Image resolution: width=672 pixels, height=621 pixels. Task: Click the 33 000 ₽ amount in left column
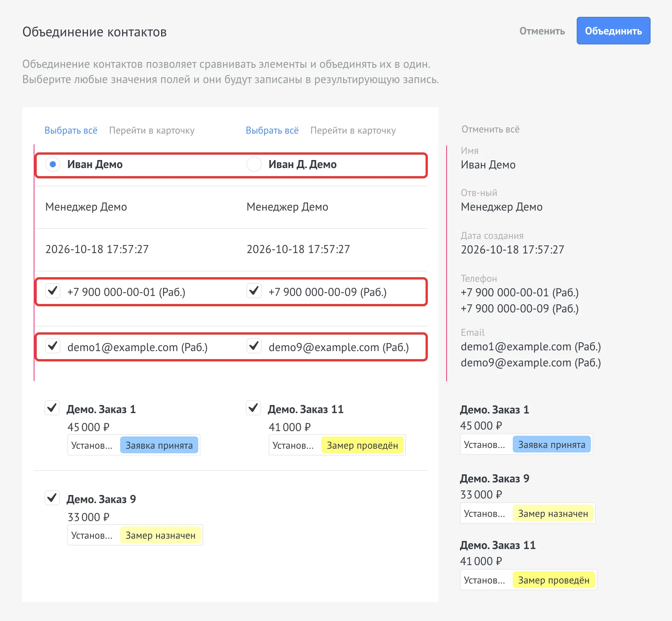coord(88,517)
